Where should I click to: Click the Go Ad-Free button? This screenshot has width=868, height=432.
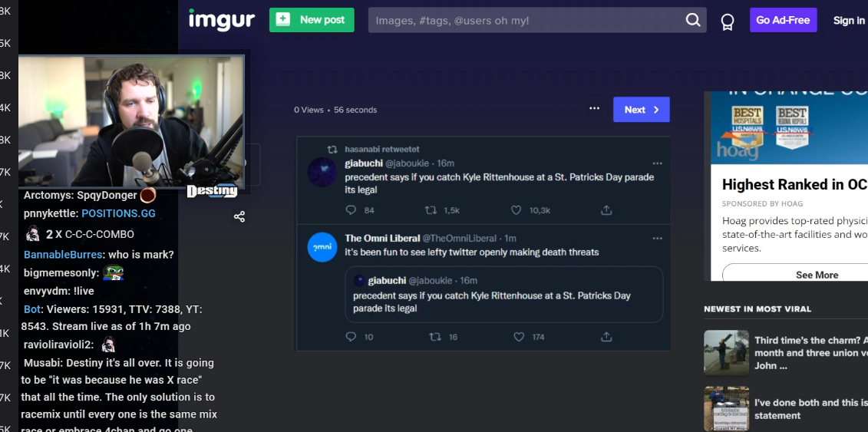[783, 21]
